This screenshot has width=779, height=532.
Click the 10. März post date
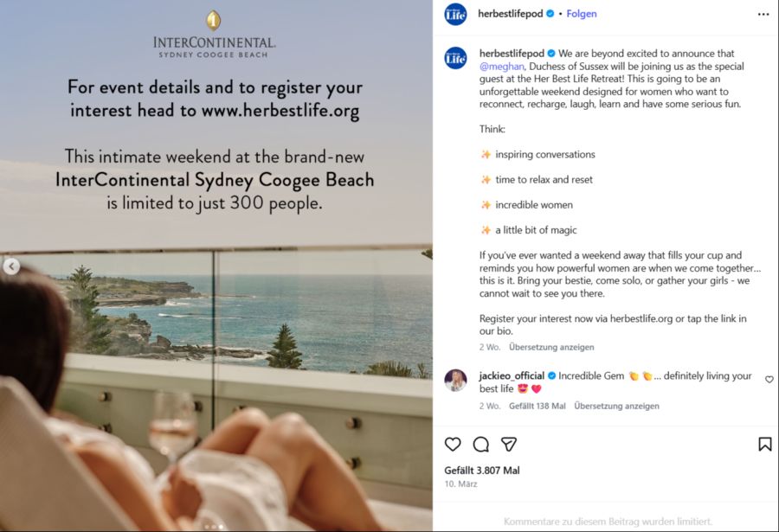point(460,484)
